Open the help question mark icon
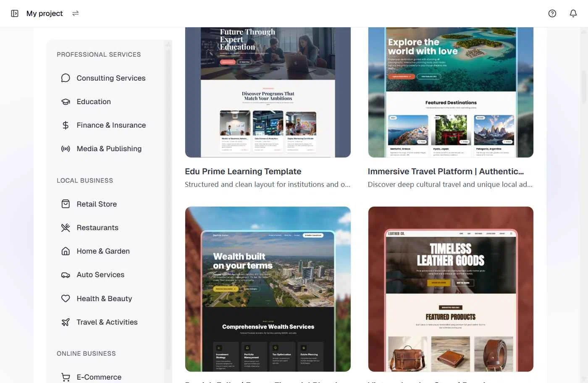This screenshot has width=588, height=383. coord(552,13)
